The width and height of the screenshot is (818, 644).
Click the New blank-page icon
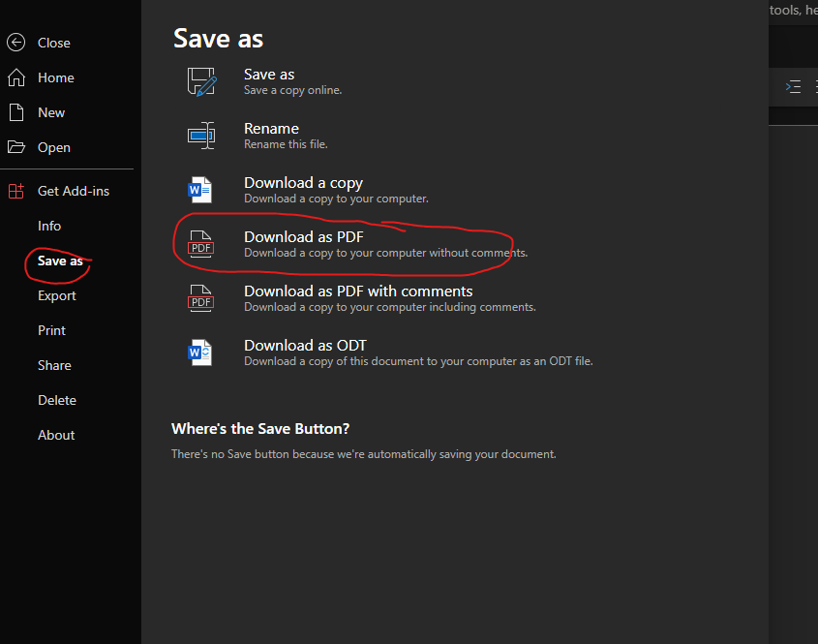point(16,112)
